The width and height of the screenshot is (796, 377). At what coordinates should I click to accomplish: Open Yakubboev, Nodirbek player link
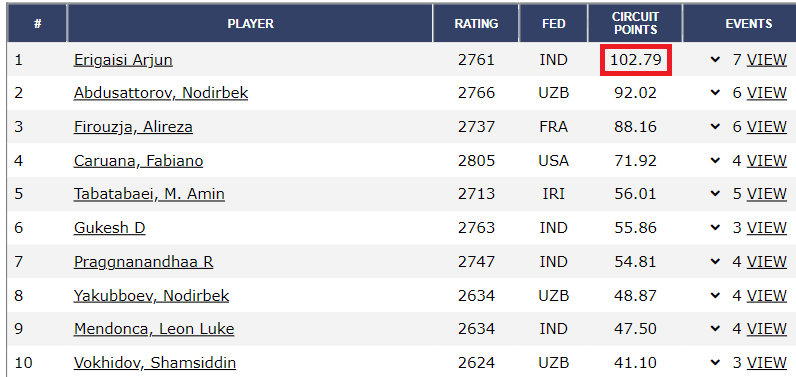(151, 295)
